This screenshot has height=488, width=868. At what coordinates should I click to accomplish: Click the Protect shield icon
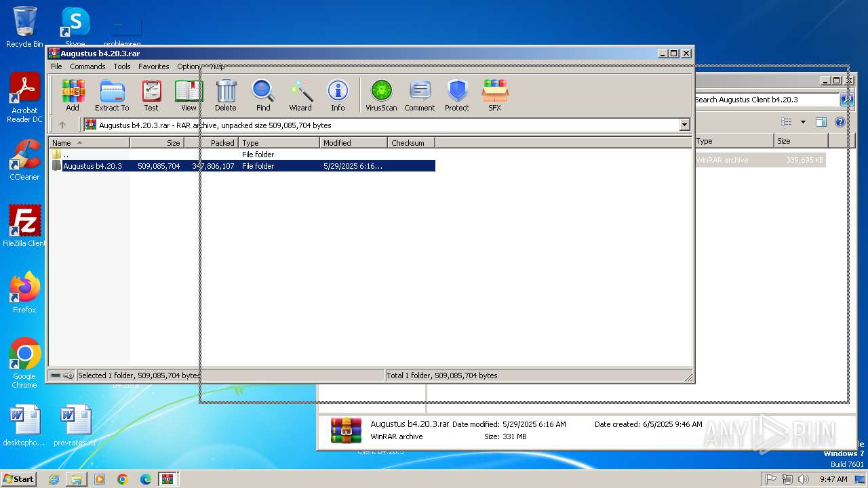[x=457, y=95]
